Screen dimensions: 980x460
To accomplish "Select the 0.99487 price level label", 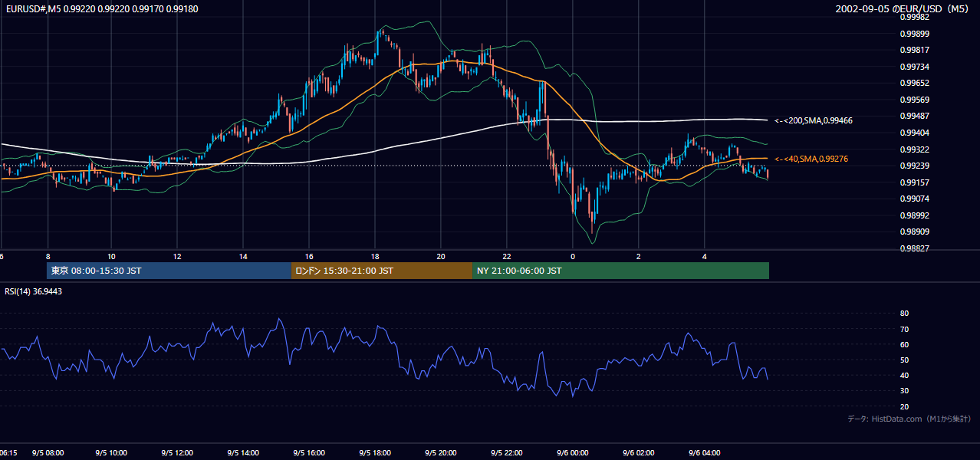I will click(914, 116).
